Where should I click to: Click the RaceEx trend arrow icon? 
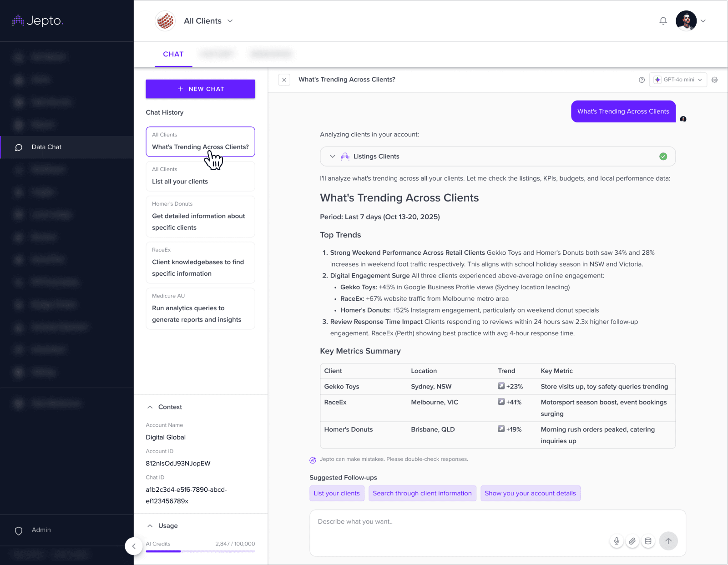point(501,402)
